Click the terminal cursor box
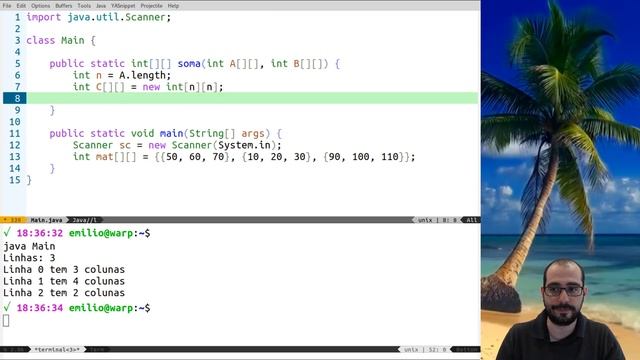Screen dimensions: 640x360 coord(6,321)
